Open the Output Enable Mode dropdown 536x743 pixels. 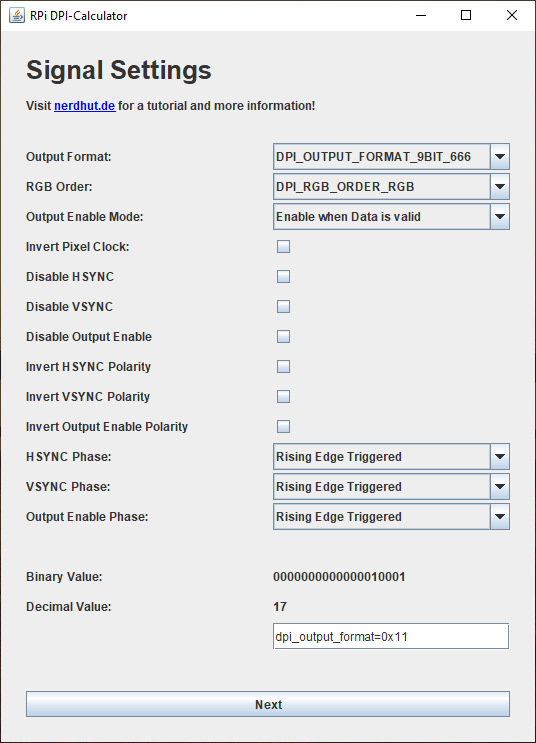tap(391, 217)
